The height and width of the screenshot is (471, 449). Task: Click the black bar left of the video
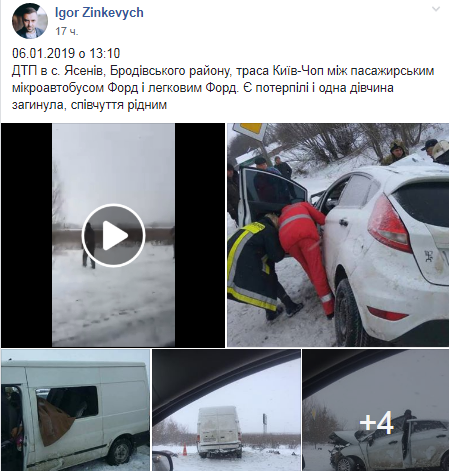(x=27, y=235)
